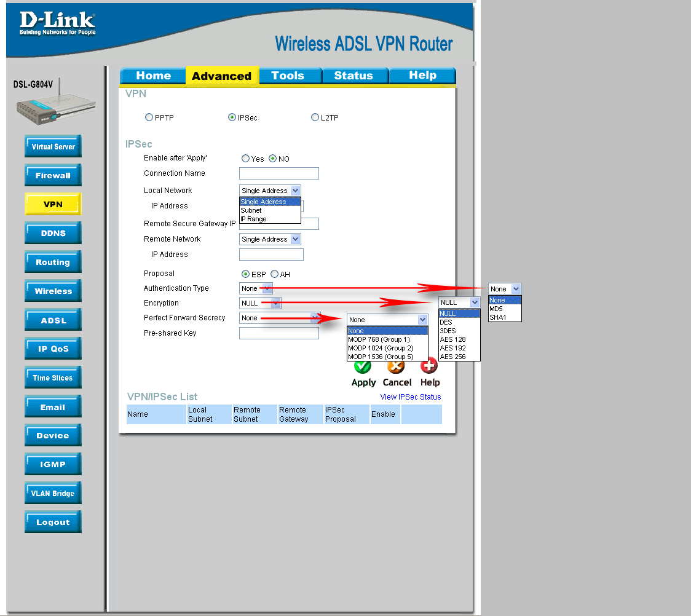The image size is (691, 616).
Task: Select MODP 1536 (Group 5) option
Action: [x=387, y=357]
